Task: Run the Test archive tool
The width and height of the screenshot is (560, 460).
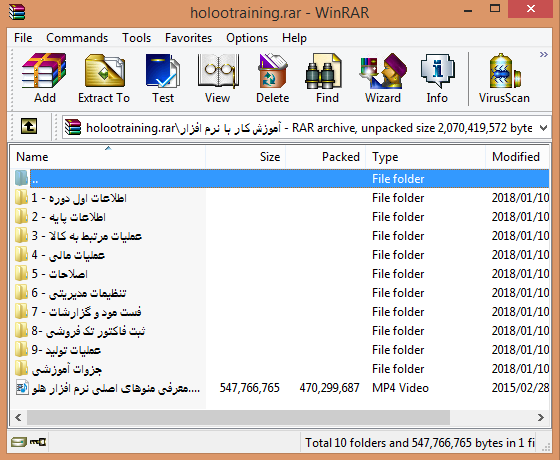Action: tap(163, 71)
